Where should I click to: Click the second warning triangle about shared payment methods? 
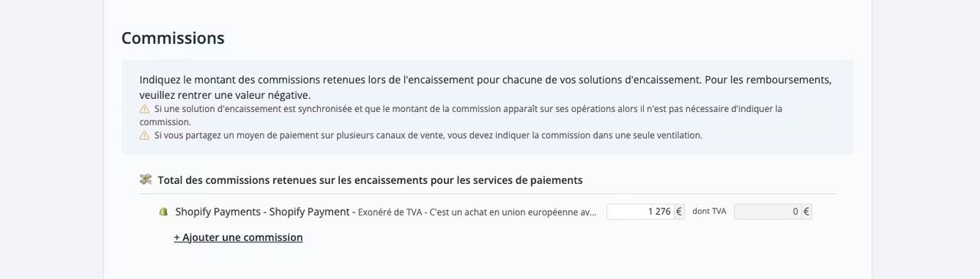(144, 135)
